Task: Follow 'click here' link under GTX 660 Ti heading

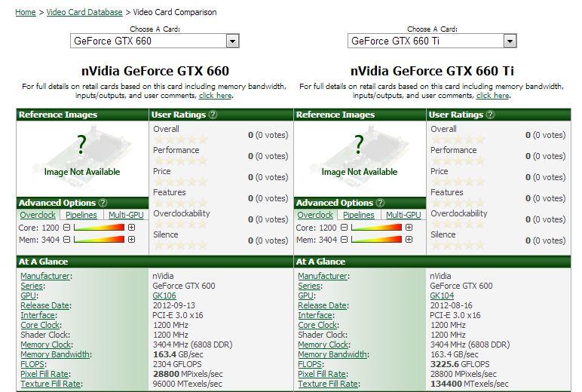Action: point(493,96)
